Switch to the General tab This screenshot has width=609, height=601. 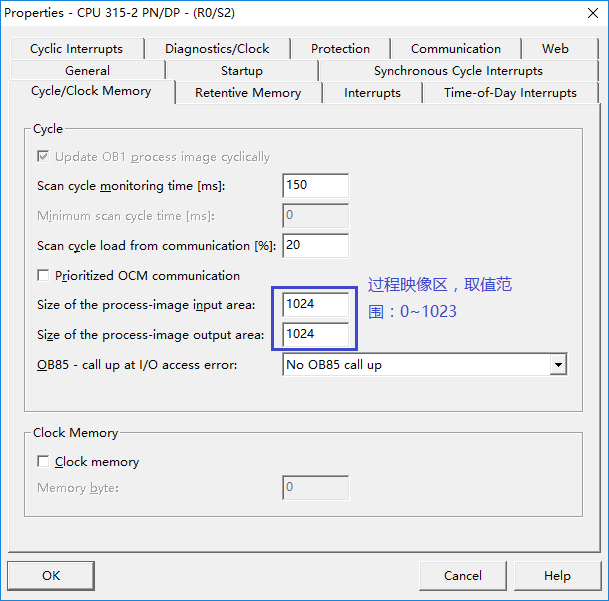87,71
